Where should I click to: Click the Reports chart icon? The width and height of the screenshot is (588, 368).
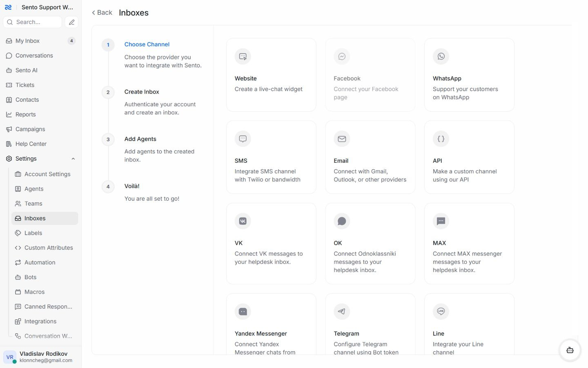pyautogui.click(x=9, y=114)
